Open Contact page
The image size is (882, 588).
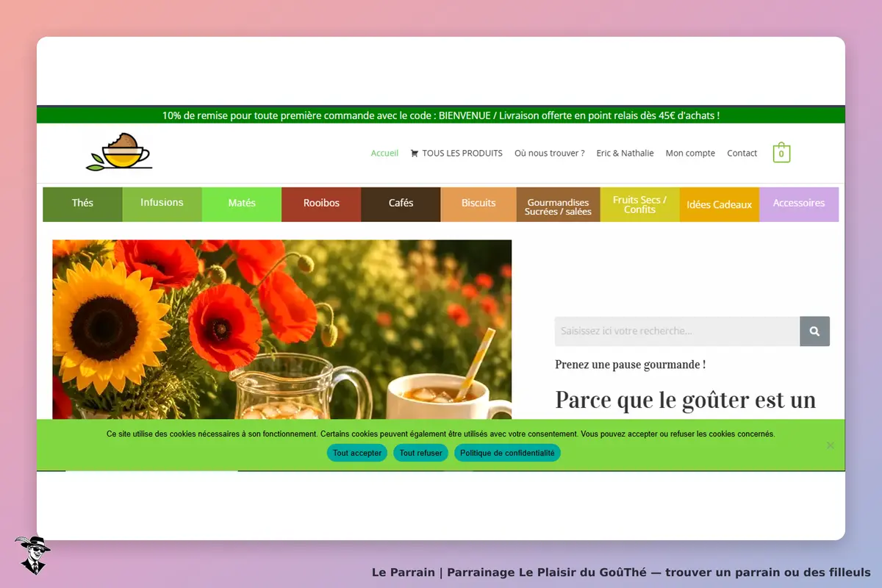tap(742, 153)
